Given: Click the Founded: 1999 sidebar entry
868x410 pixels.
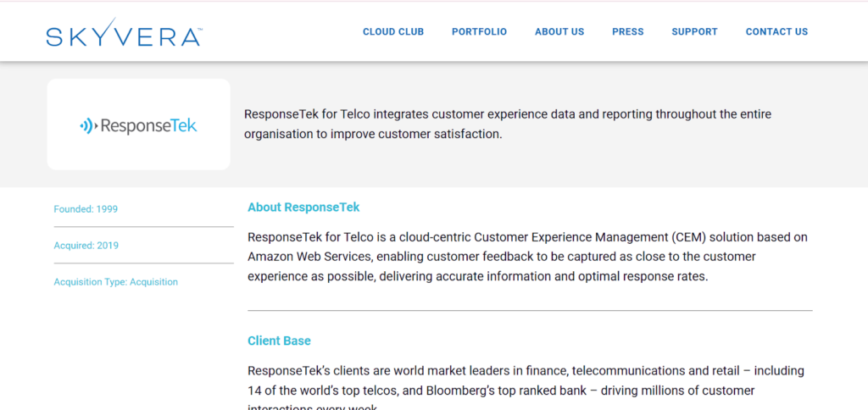Looking at the screenshot, I should pos(86,209).
